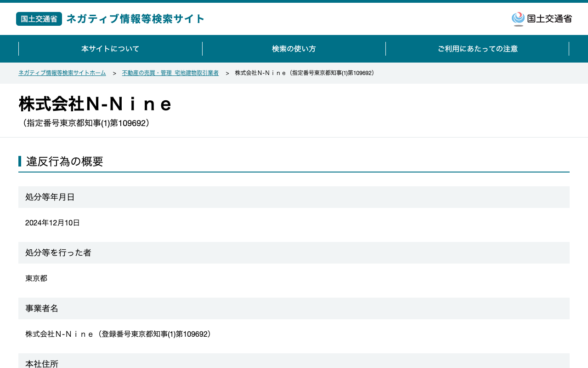The height and width of the screenshot is (368, 588).
Task: Click the 国土交通省 badge beside the site title
Action: click(39, 19)
